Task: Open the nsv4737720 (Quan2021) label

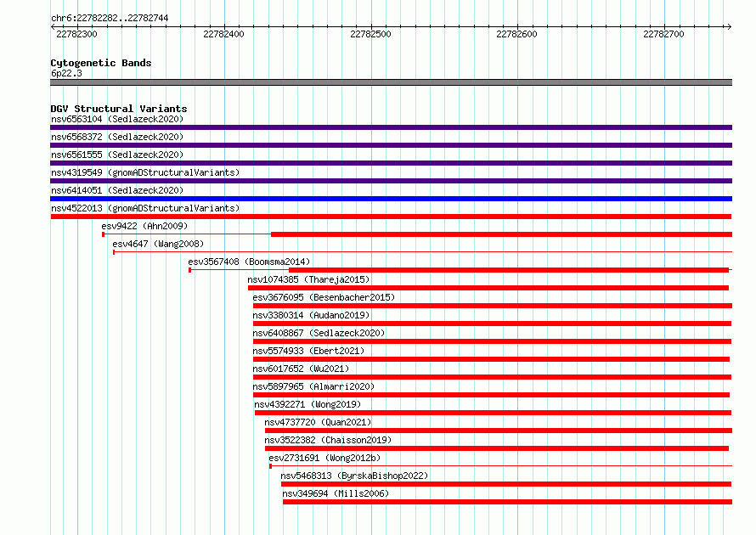Action: (318, 422)
